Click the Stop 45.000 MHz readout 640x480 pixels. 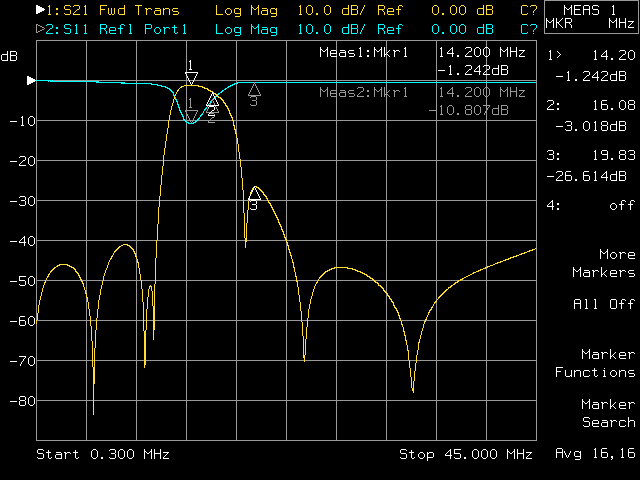click(466, 454)
